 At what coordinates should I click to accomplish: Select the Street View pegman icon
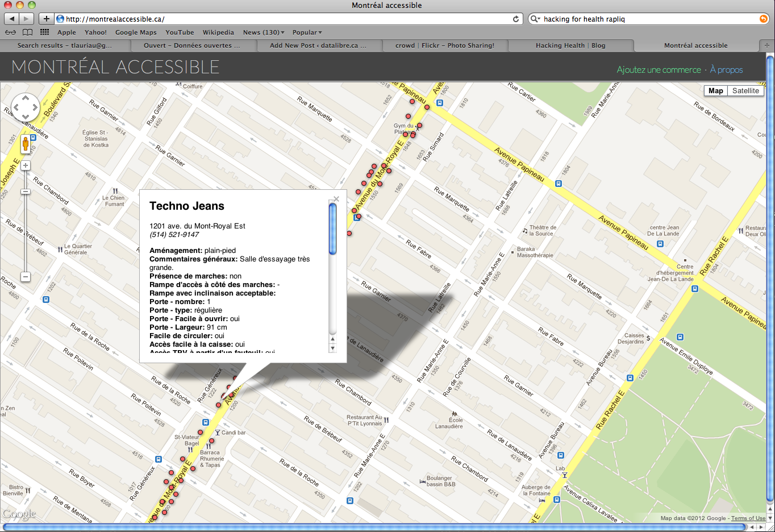pos(26,143)
